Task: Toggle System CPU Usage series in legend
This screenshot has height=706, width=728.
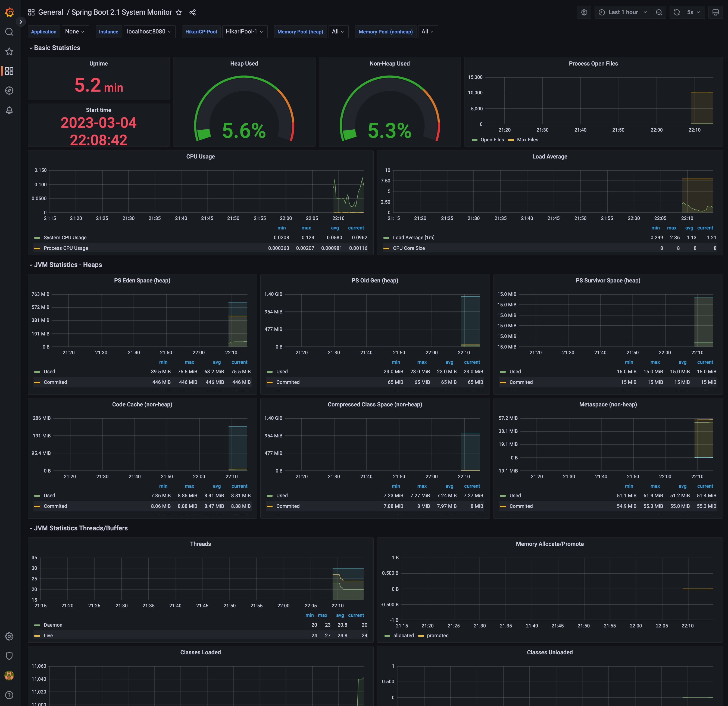Action: (x=65, y=237)
